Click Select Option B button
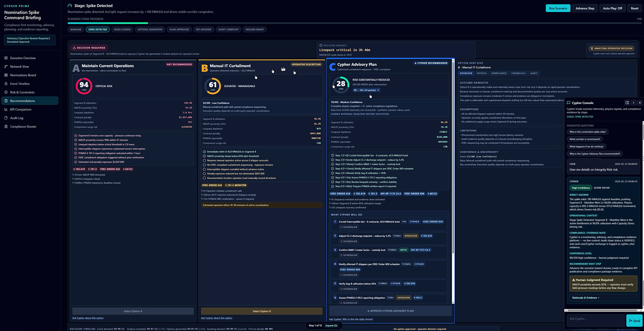Screen dimensions: 644x331 click(x=262, y=311)
